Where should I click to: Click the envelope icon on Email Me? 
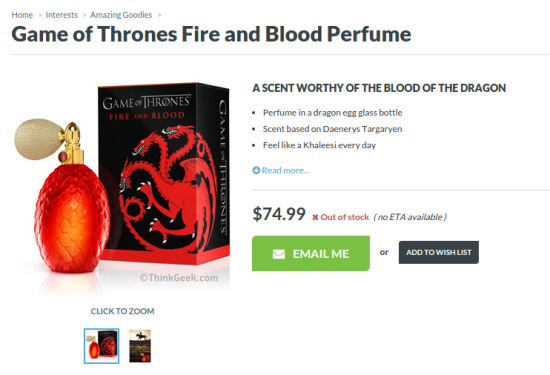click(279, 254)
